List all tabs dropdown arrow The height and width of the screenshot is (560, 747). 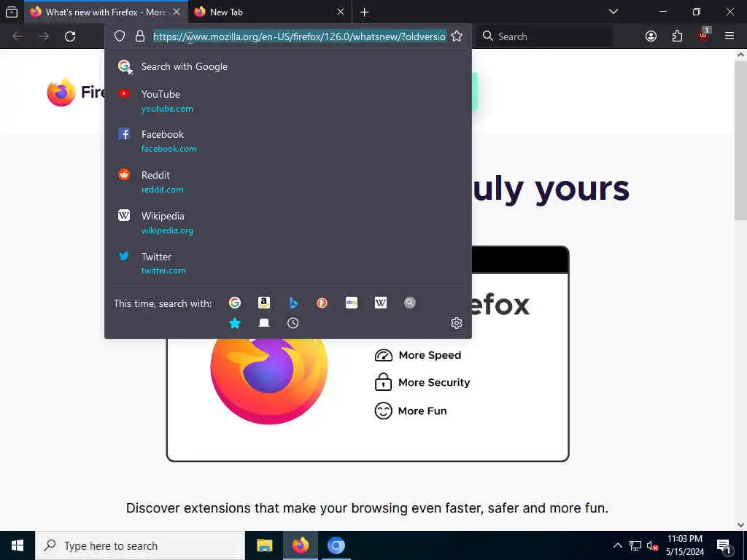pyautogui.click(x=614, y=12)
